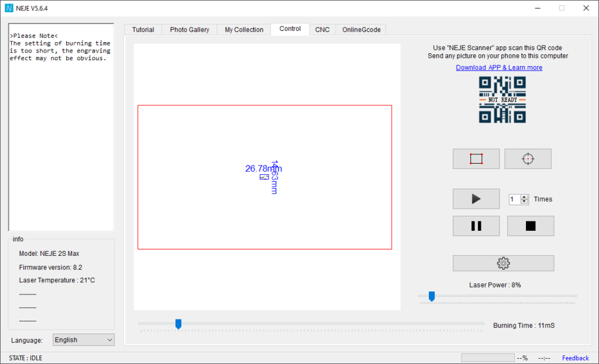Minimize the NEJE window
The width and height of the screenshot is (599, 364).
pos(538,8)
